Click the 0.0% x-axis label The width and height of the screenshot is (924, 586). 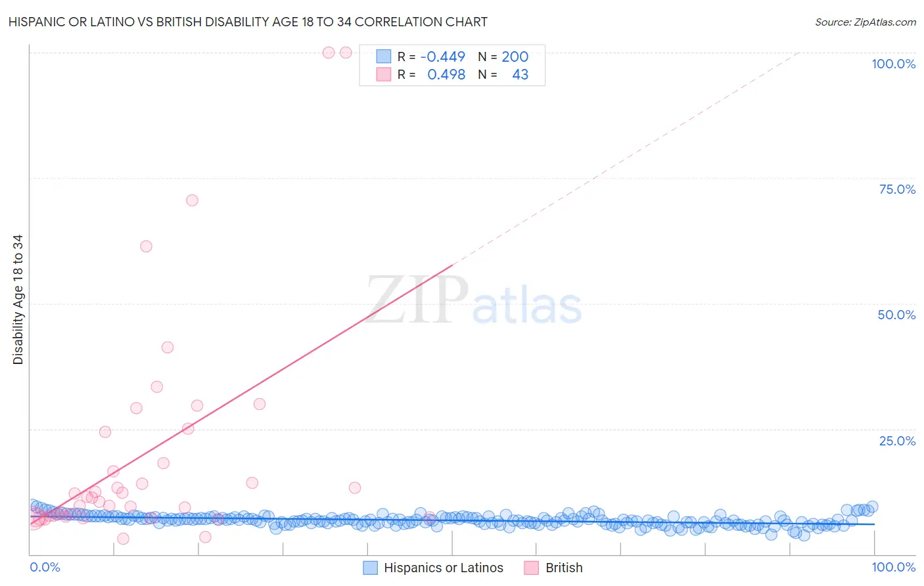45,567
